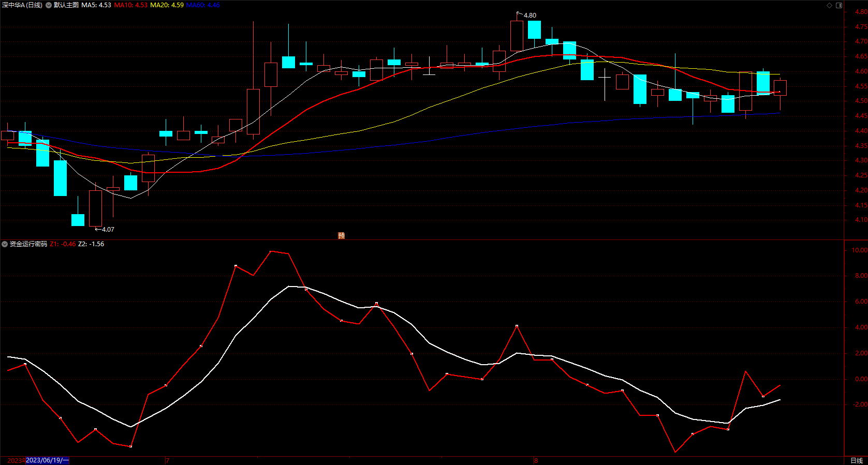Click the 4.80 high red candlestick
The image size is (868, 465).
click(517, 35)
